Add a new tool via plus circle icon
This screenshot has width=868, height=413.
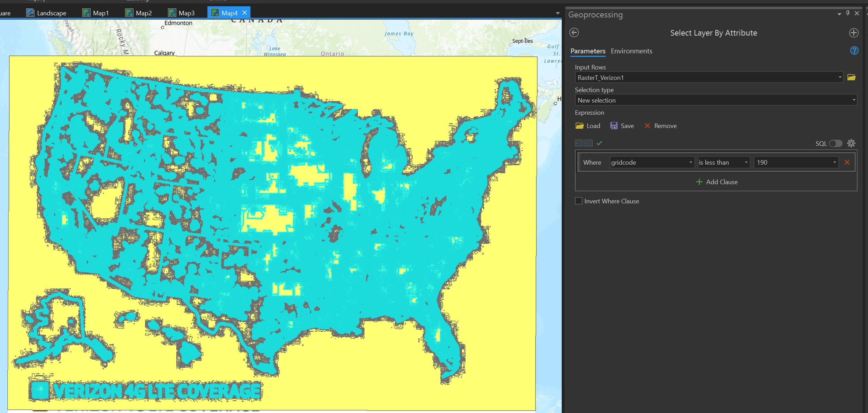coord(854,33)
